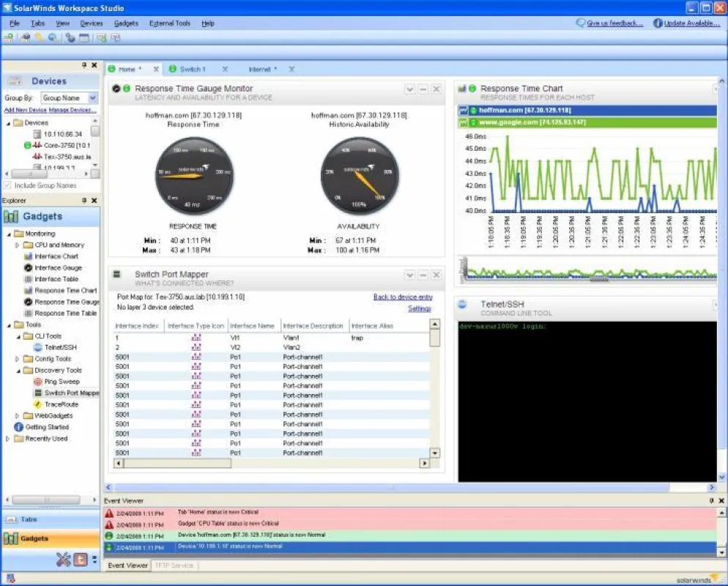Open the Gadgets menu

[126, 23]
